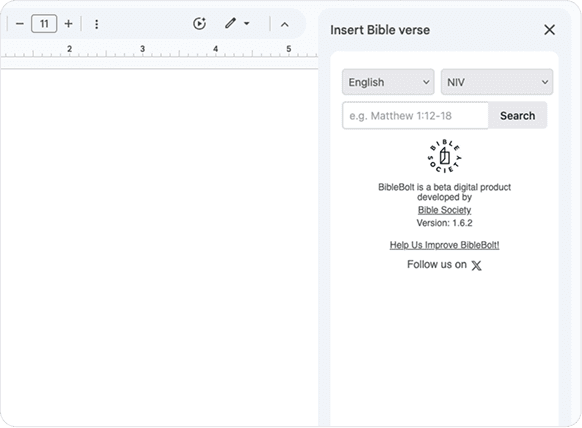
Task: Select the pencil editing mode icon
Action: point(230,23)
